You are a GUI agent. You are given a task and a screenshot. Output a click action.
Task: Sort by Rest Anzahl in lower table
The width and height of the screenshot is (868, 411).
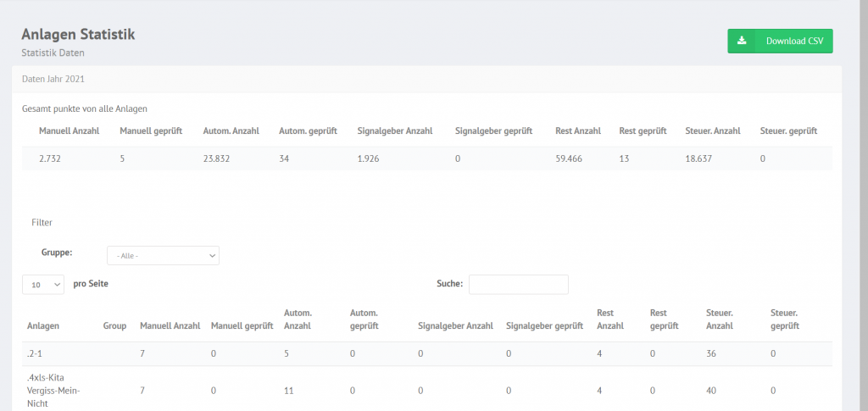point(610,319)
